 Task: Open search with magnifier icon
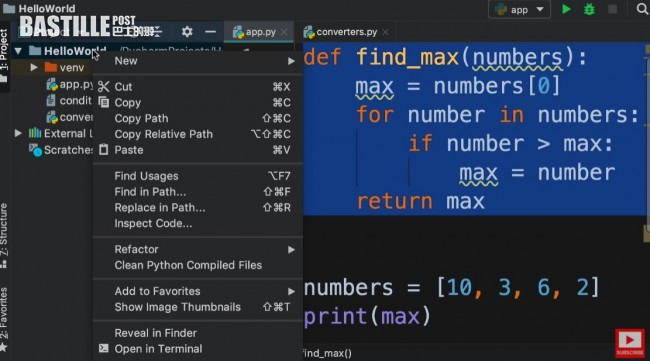click(x=642, y=9)
